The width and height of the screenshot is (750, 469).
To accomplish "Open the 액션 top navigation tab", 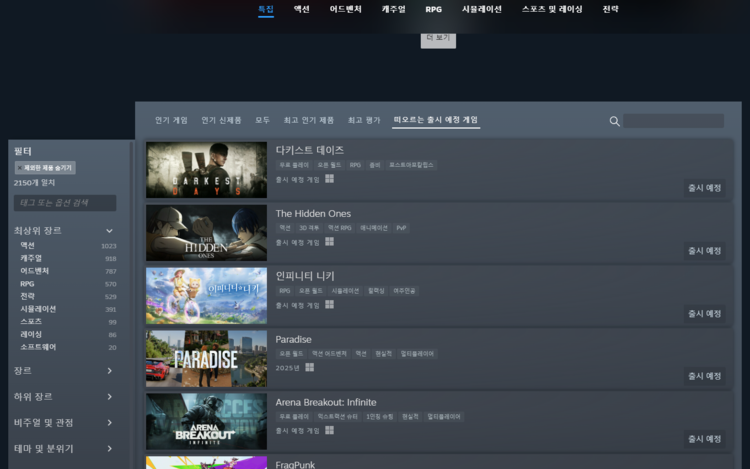I will coord(301,9).
